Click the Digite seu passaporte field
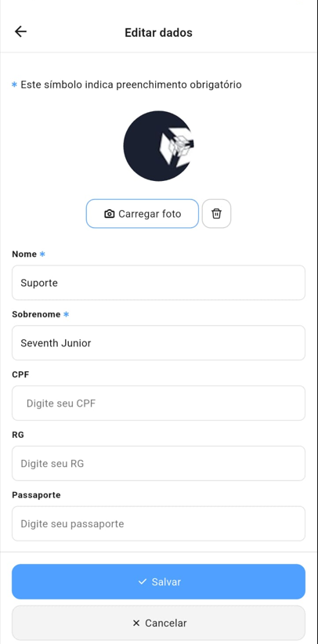This screenshot has height=644, width=318. (x=158, y=523)
